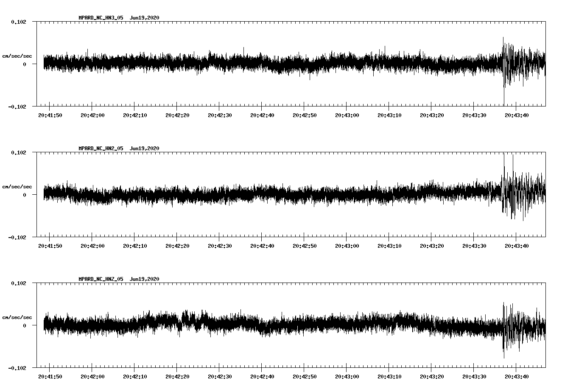Click the 20:42:30 time label under HN3 plot
This screenshot has height=392, width=576.
220,115
